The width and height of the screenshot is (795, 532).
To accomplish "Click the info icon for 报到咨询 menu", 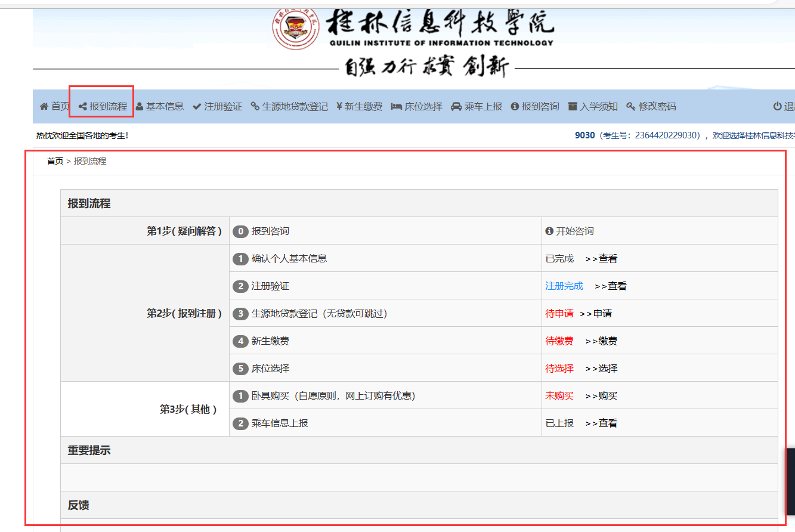I will point(515,107).
